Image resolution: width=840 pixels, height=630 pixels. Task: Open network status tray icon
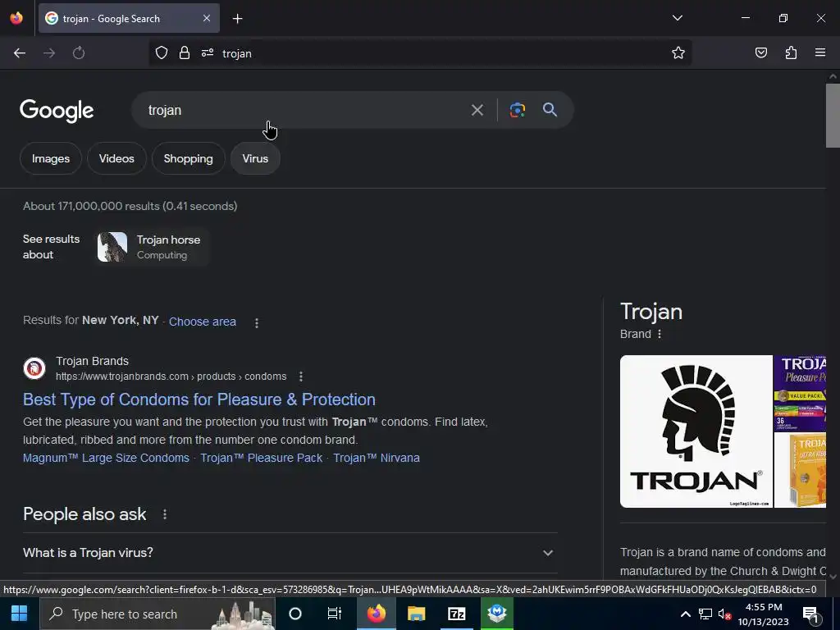(x=705, y=614)
